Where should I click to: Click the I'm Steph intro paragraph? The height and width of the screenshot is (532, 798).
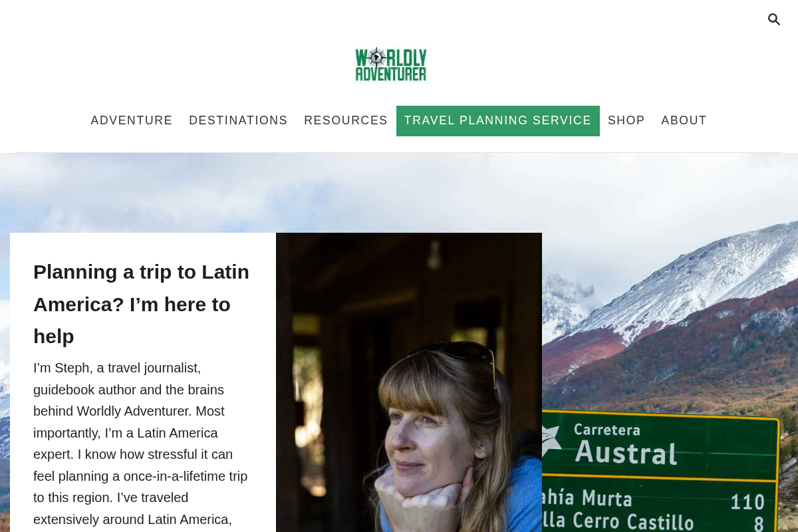[141, 444]
